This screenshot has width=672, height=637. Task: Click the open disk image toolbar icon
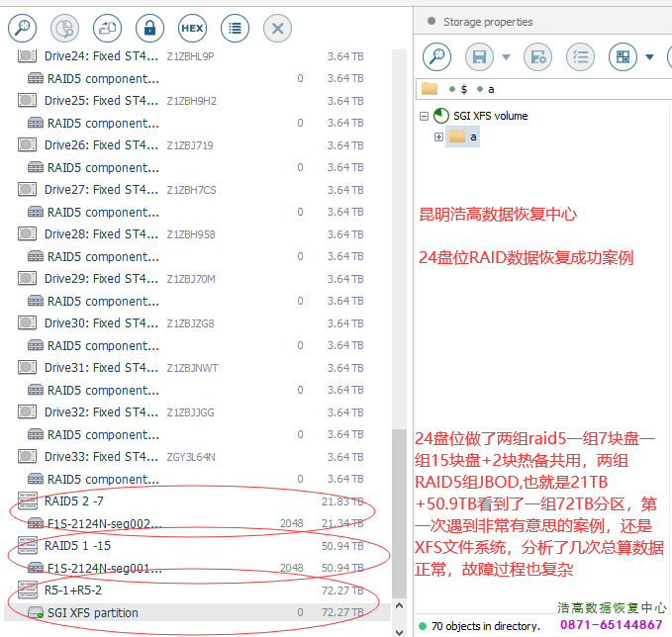coord(107,28)
